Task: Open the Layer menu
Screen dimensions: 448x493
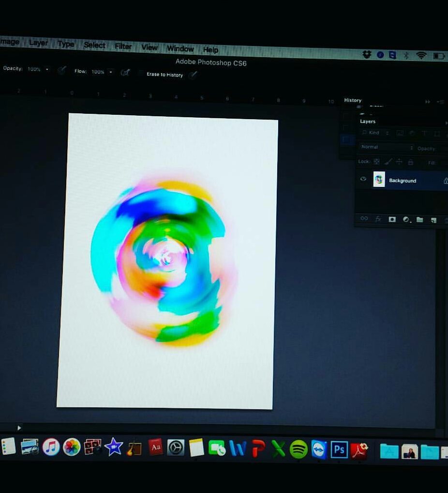Action: click(38, 43)
